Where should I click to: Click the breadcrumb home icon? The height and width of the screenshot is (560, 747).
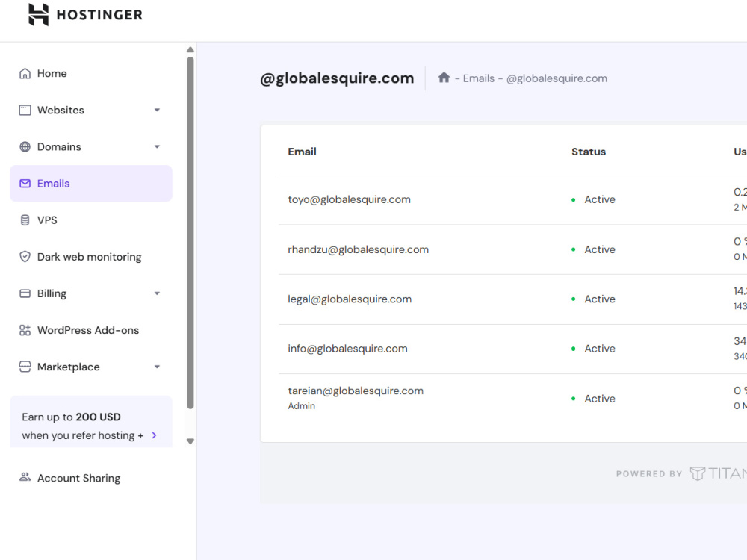coord(444,78)
